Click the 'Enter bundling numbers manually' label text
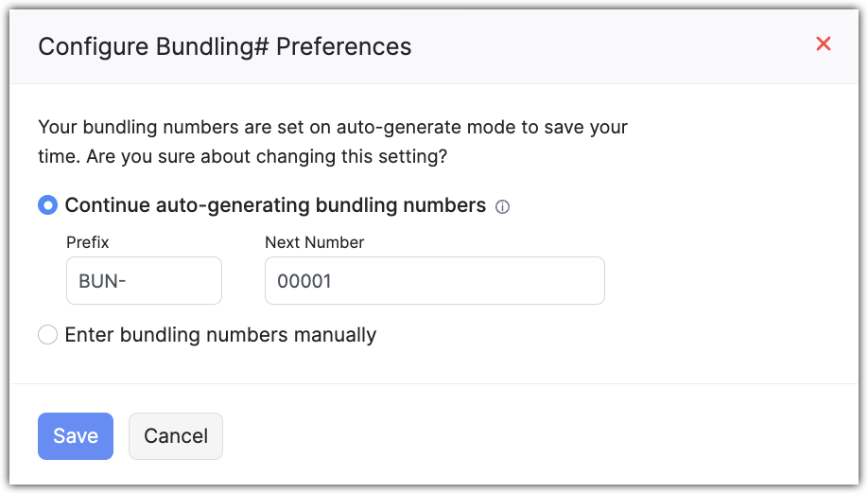This screenshot has height=494, width=868. (x=220, y=335)
